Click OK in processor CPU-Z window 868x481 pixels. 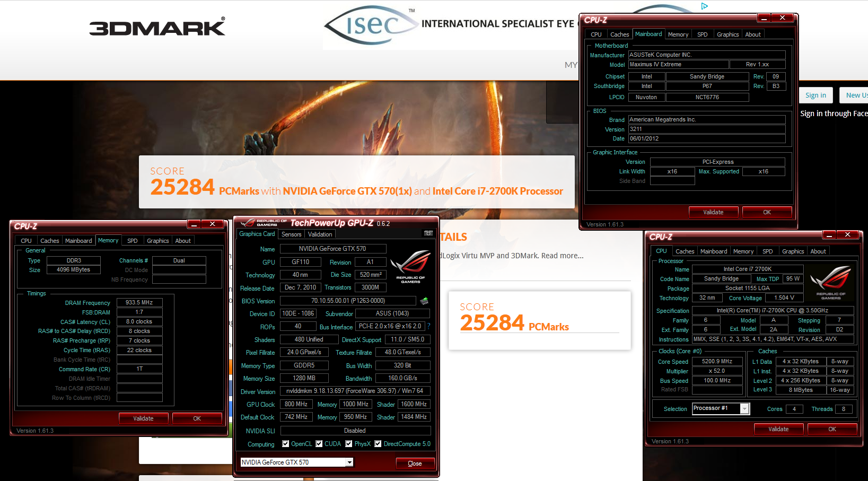pos(832,429)
